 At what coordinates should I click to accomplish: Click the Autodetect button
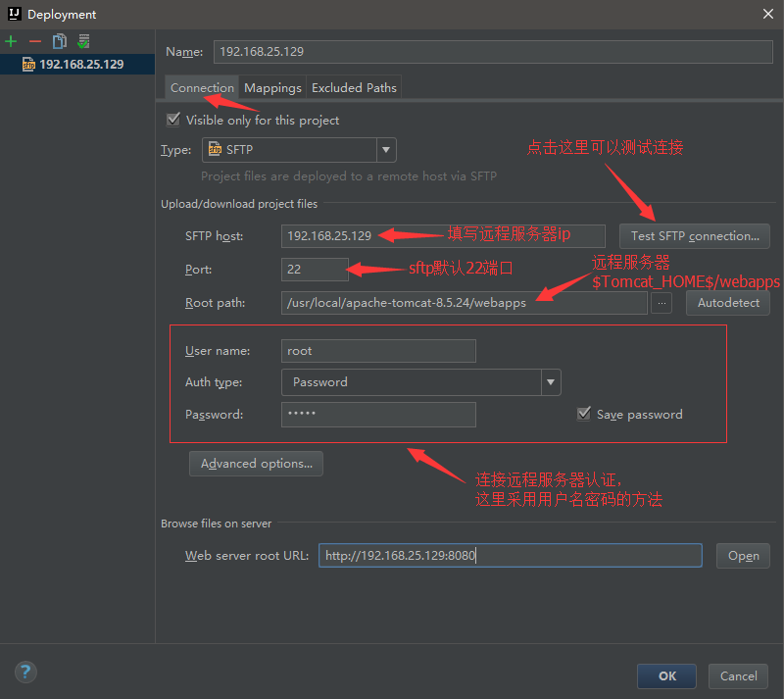coord(728,303)
